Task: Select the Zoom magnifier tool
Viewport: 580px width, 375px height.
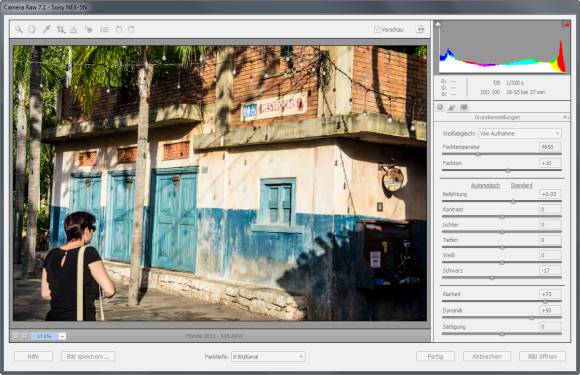Action: [18, 29]
